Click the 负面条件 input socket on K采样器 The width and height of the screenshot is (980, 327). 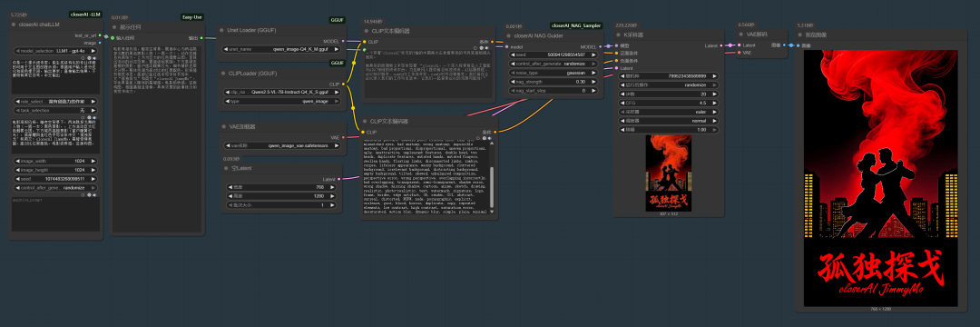click(617, 61)
